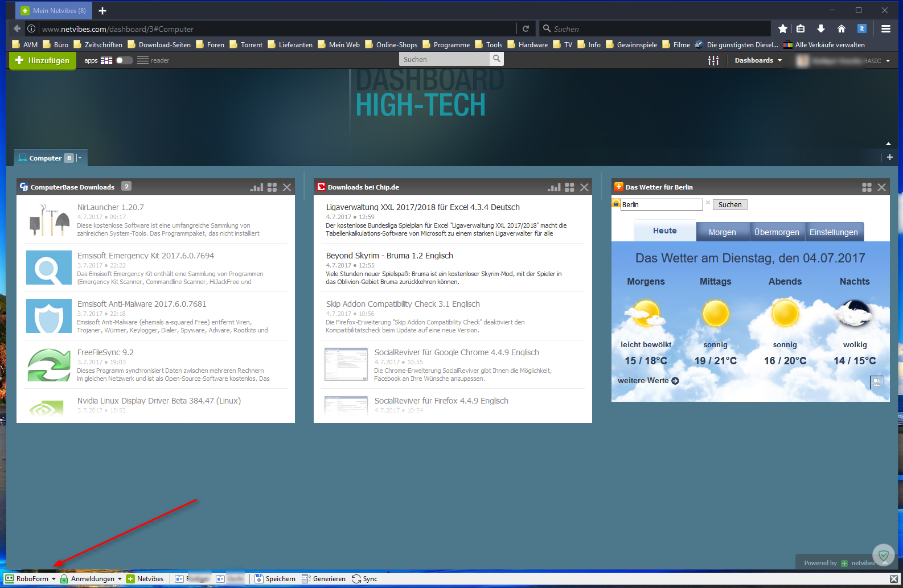Viewport: 903px width, 588px height.
Task: Open Das Wetter für Berlin grid menu icon
Action: [867, 187]
